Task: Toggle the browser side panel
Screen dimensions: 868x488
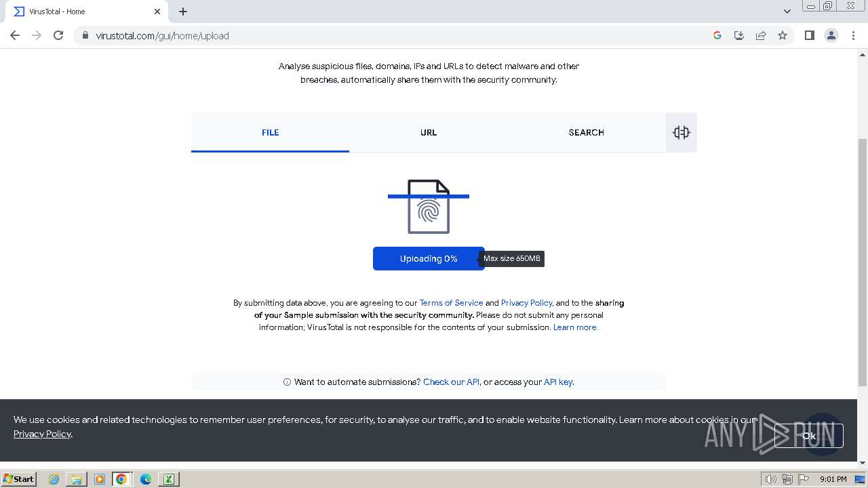Action: click(809, 35)
